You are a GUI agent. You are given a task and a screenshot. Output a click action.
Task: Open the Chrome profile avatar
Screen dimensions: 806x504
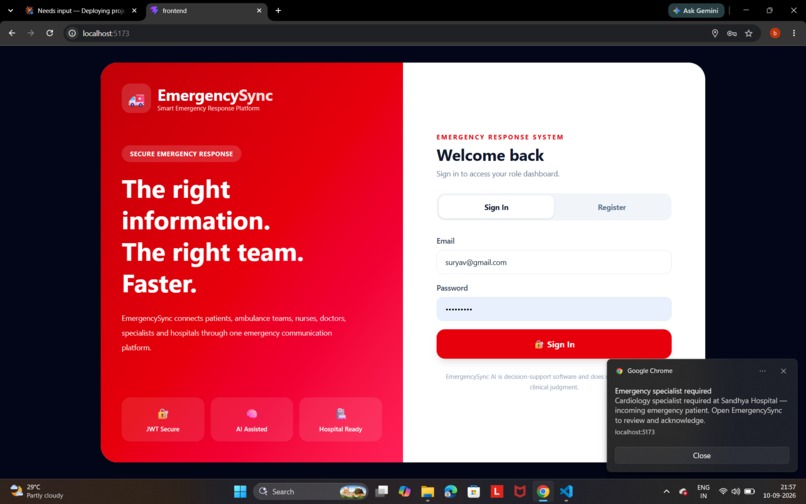tap(775, 33)
